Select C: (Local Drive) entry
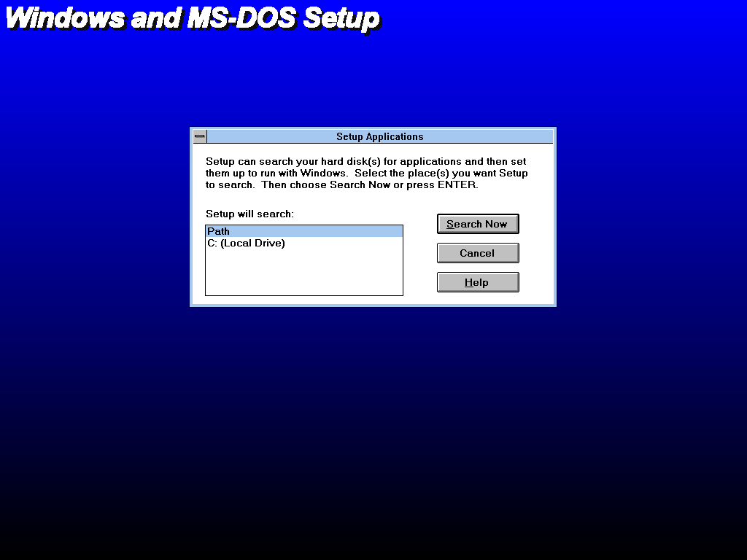 304,243
